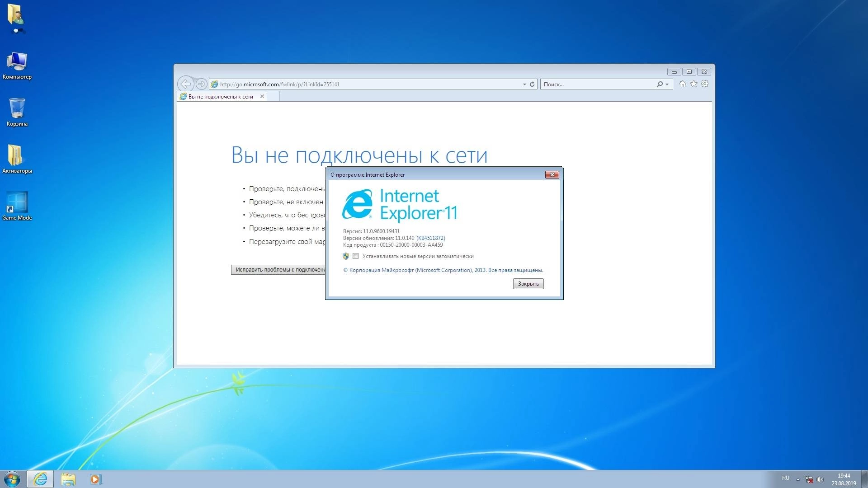Click the IE page icon in address bar

(215, 84)
